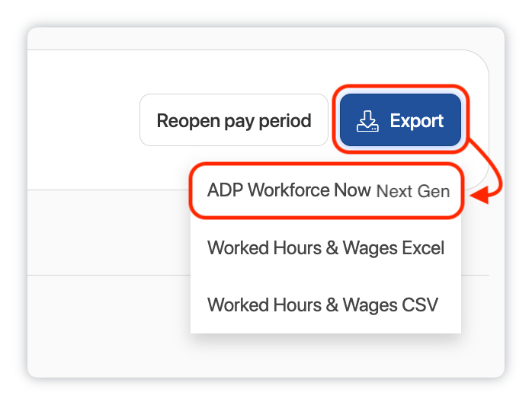Image resolution: width=532 pixels, height=405 pixels.
Task: Export pay period as CSV file
Action: point(322,305)
